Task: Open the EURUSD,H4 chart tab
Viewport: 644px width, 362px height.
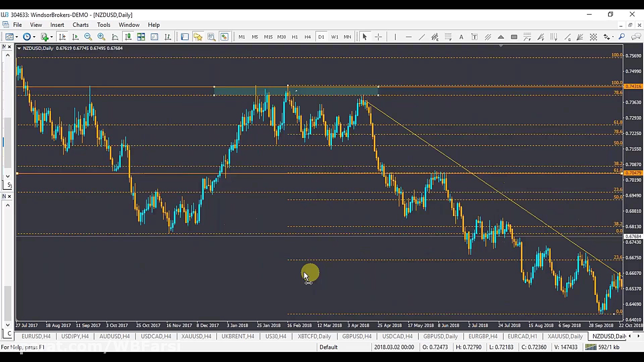Action: click(x=36, y=336)
